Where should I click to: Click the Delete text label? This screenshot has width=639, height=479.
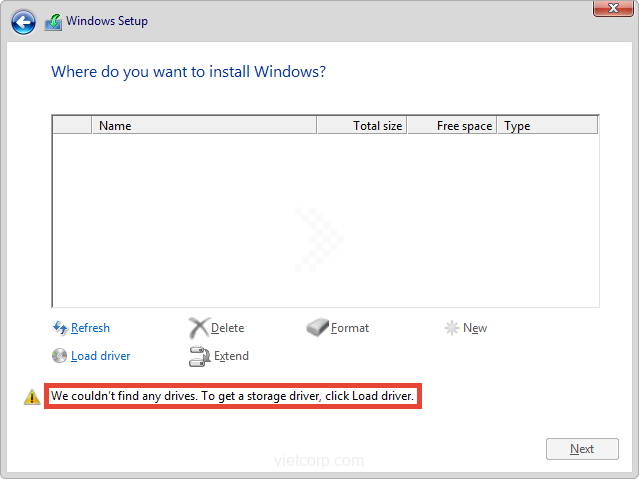tap(227, 328)
